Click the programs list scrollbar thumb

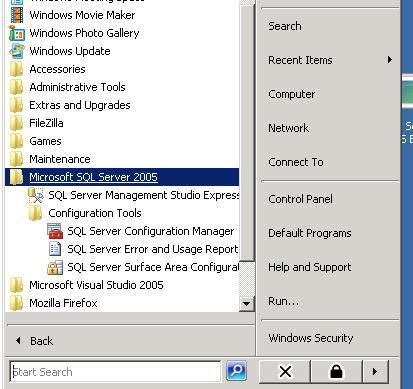point(247,132)
